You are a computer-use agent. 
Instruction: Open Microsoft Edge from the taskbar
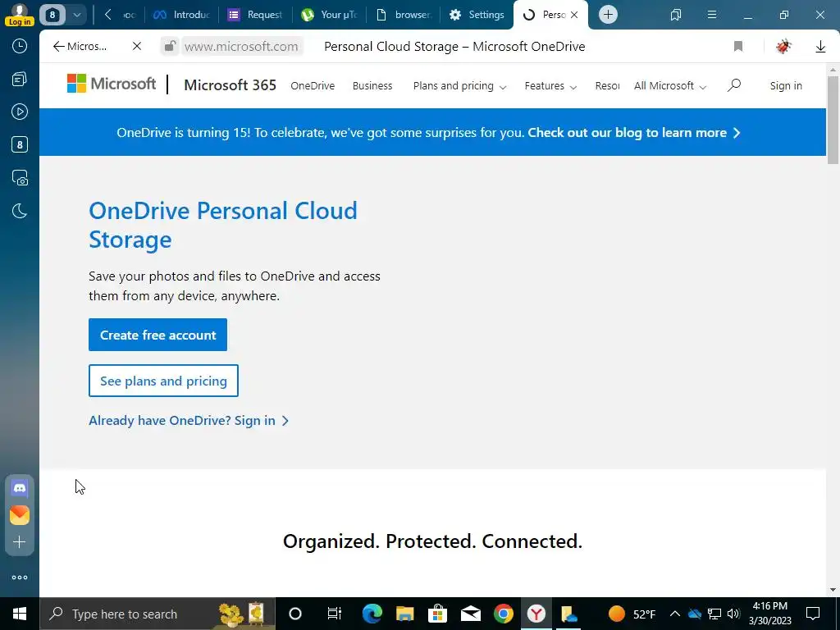coord(372,614)
